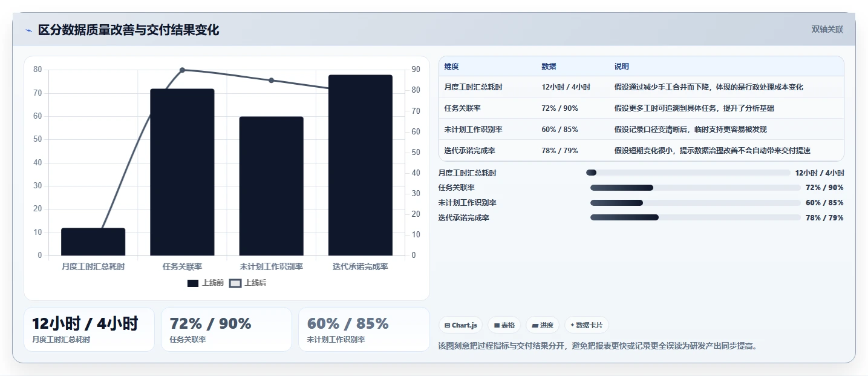Toggle the 上线后 legend item
This screenshot has width=868, height=376.
[x=248, y=283]
